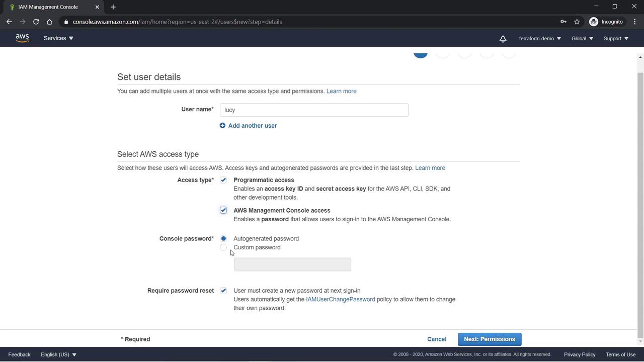644x362 pixels.
Task: Click the User name input field
Action: (x=314, y=110)
